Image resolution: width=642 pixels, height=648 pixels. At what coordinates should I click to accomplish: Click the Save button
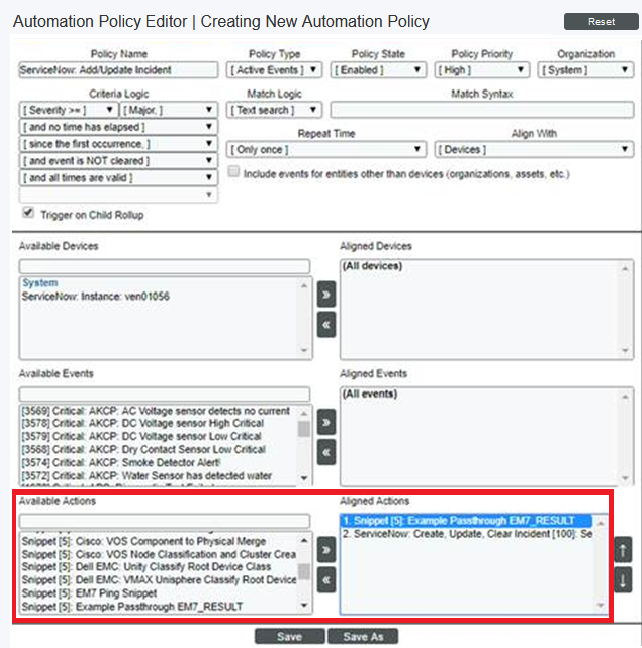pos(289,636)
